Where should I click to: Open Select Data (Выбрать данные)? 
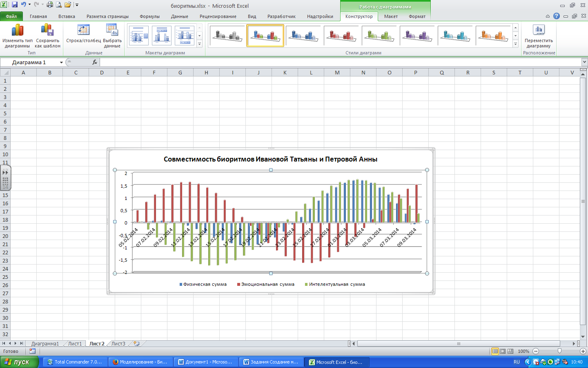112,36
